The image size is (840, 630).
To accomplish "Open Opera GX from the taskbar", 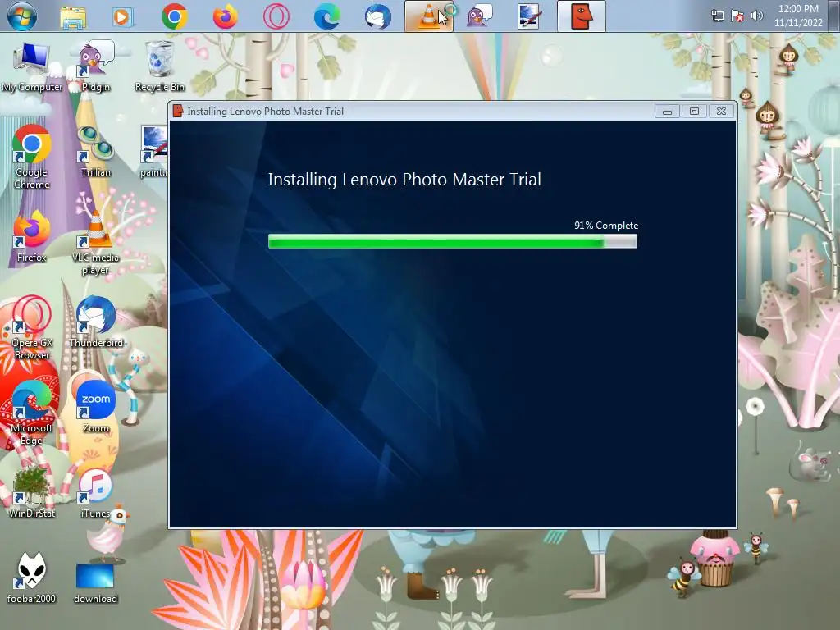I will pos(276,16).
